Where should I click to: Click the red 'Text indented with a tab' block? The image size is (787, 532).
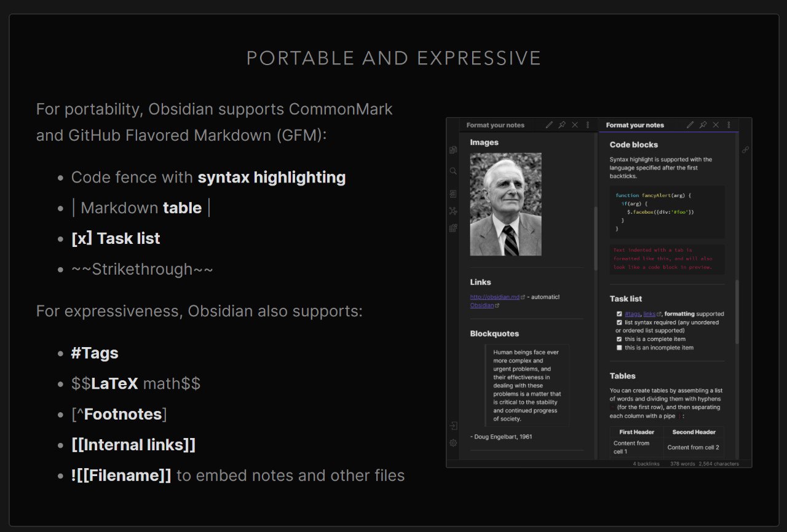667,259
